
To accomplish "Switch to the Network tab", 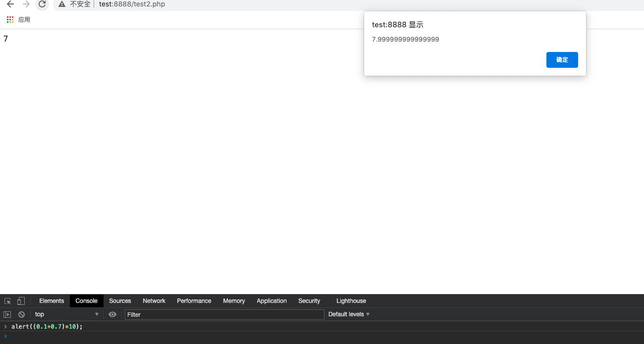I will [154, 301].
